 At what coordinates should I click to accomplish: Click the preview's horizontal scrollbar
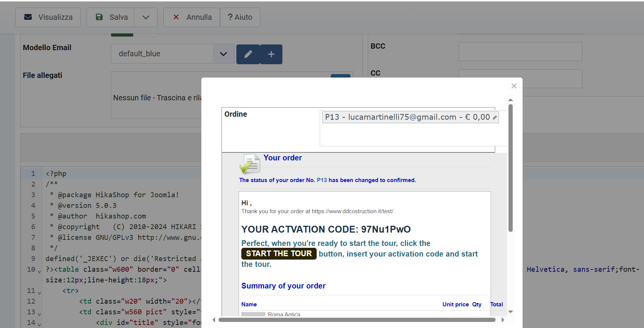point(357,320)
